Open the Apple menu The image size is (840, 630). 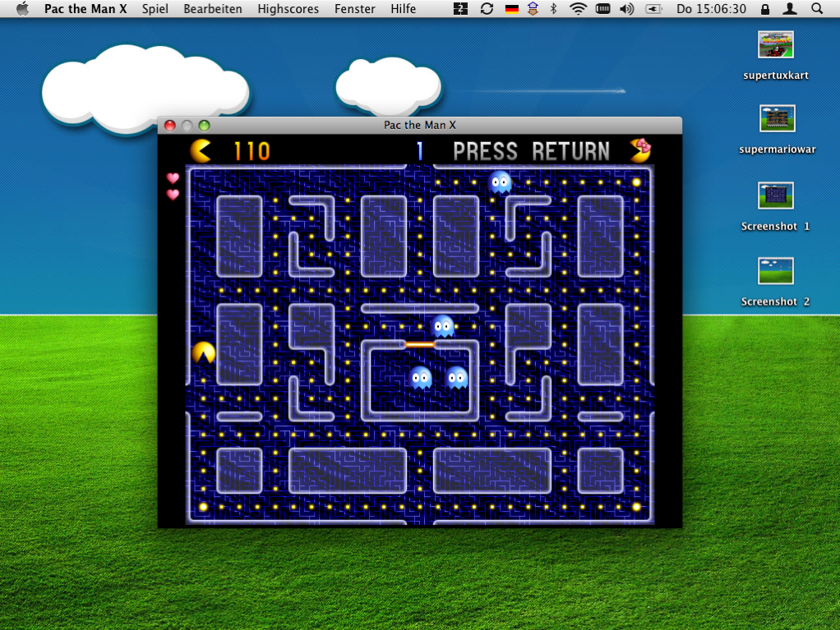tap(22, 8)
